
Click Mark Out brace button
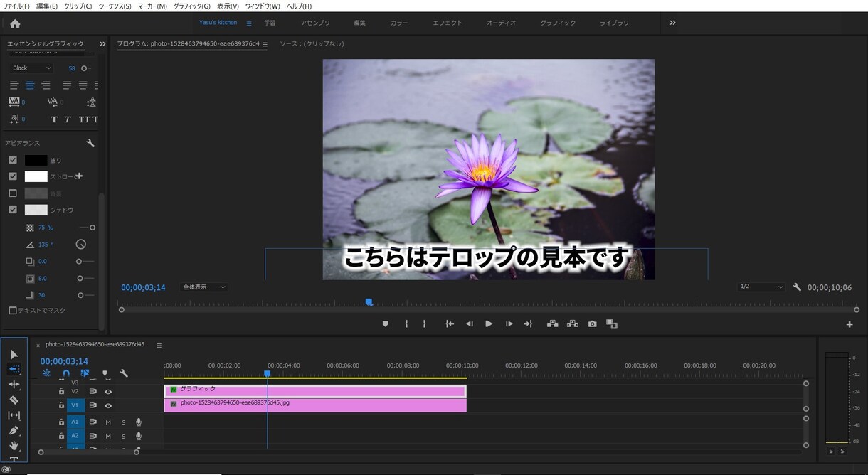pos(424,324)
